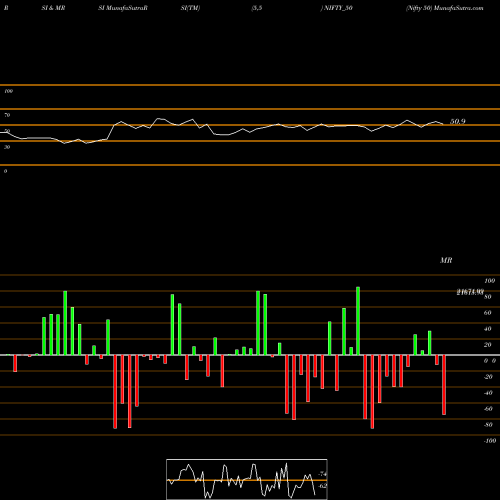Click the '74' label in mini chart

tap(322, 474)
